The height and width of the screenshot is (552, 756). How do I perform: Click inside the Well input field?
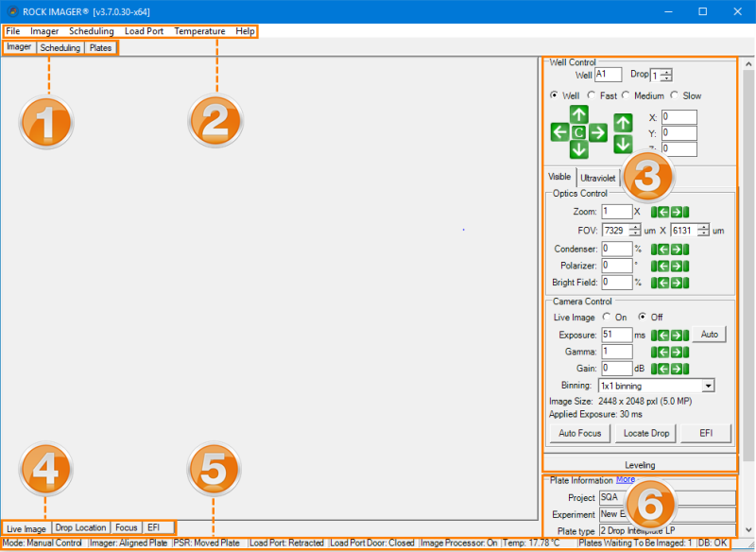(x=609, y=74)
